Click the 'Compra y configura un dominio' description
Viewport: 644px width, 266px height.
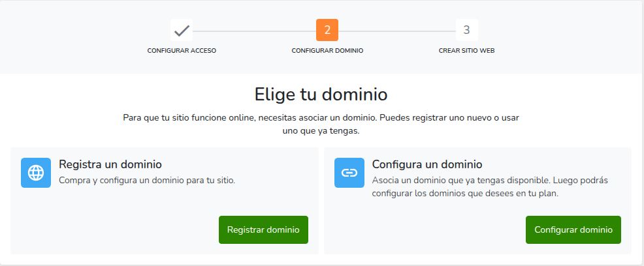tap(147, 180)
